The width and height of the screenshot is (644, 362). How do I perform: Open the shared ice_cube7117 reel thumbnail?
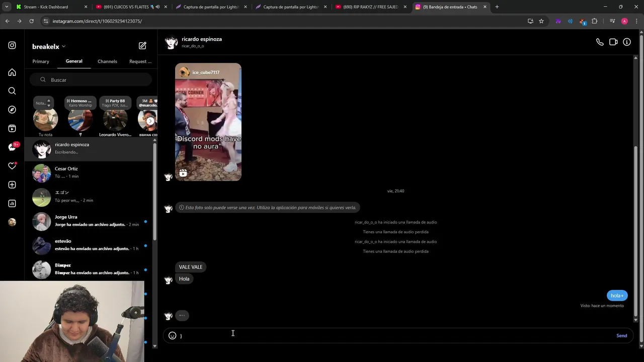tap(208, 122)
